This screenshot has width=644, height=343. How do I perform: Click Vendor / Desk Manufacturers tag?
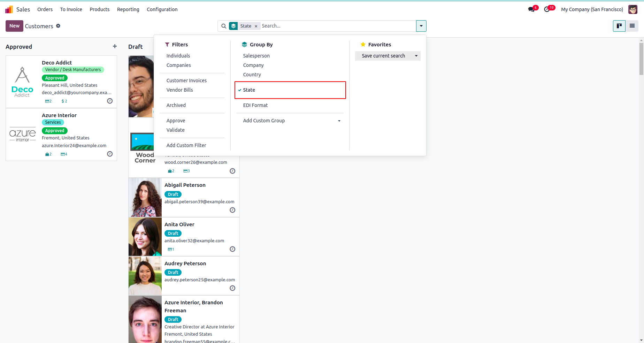click(x=73, y=70)
